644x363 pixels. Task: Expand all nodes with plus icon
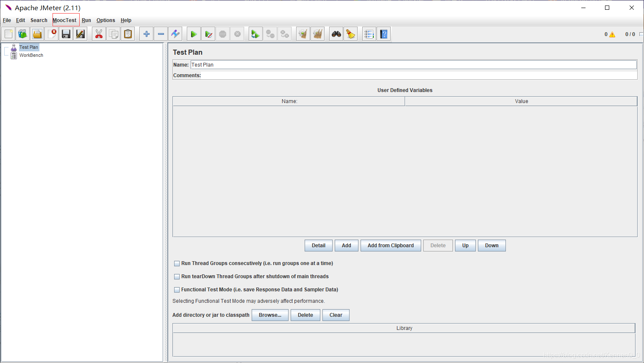coord(147,34)
